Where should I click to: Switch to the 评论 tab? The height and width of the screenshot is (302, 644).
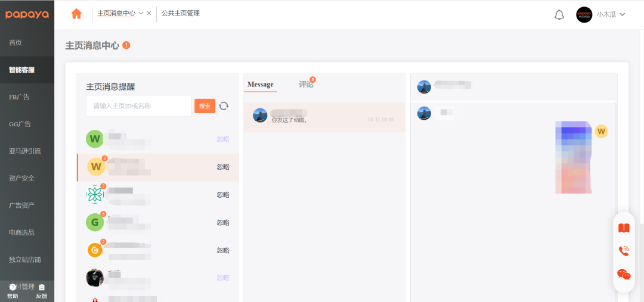(306, 85)
